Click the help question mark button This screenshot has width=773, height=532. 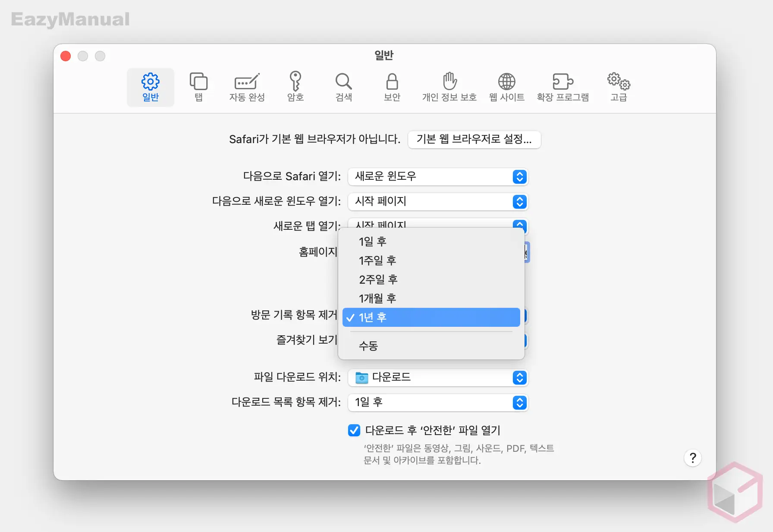pyautogui.click(x=693, y=458)
